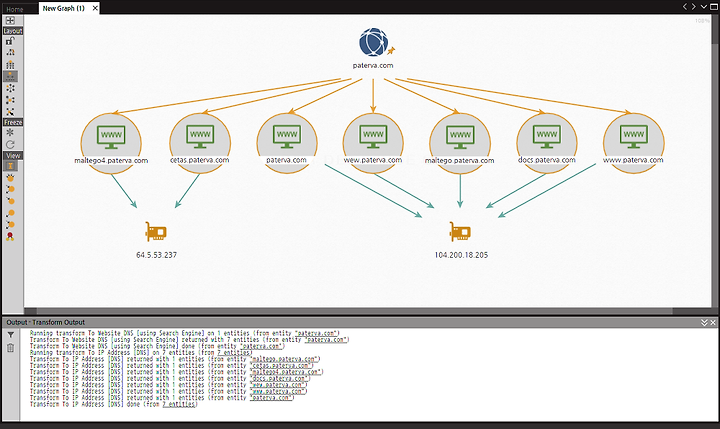
Task: Select the wew.paterva.com website entity
Action: tap(373, 143)
